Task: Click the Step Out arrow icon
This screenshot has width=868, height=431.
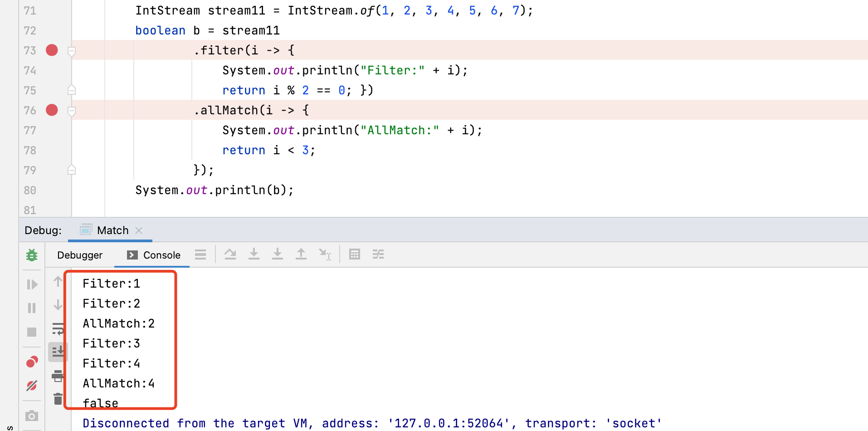Action: click(x=301, y=255)
